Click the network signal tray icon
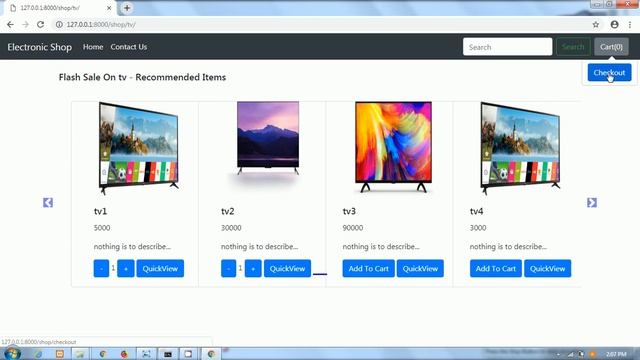Screen dimensions: 640x360 571,354
